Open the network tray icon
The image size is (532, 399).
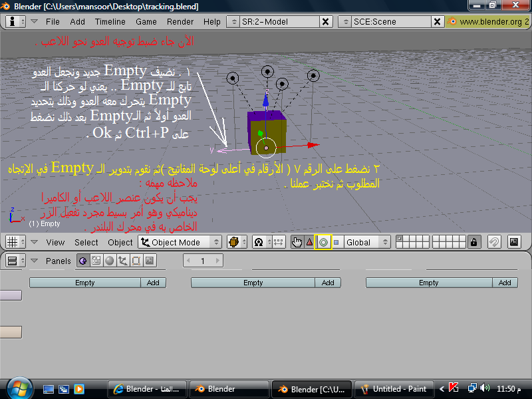[471, 388]
